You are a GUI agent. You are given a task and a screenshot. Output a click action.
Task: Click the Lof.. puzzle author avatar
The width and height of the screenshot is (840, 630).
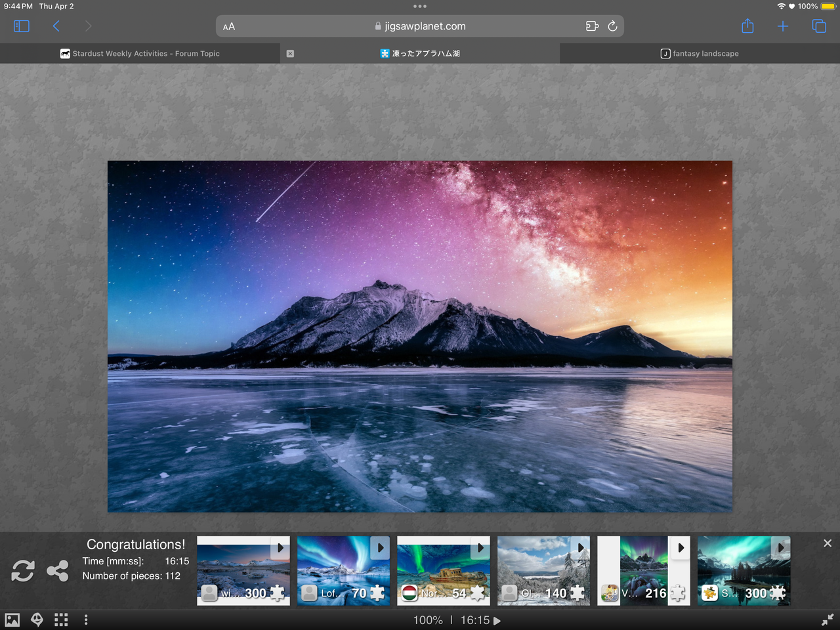[309, 593]
